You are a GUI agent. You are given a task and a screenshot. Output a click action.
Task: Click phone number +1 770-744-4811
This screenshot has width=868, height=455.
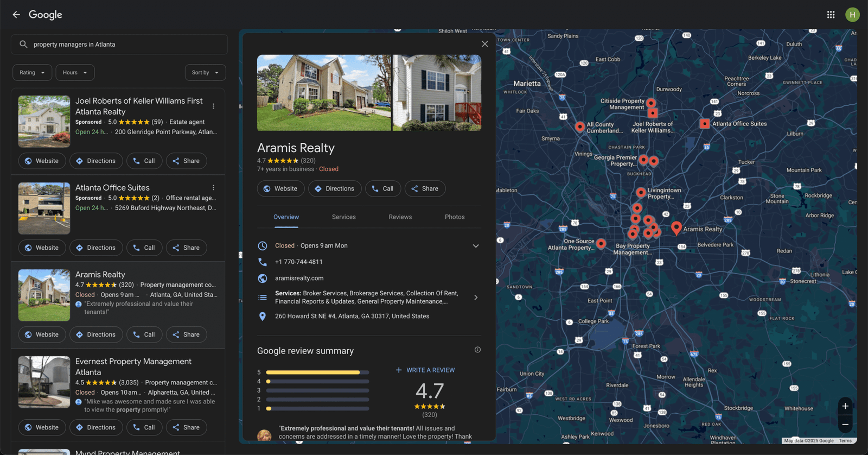click(299, 262)
